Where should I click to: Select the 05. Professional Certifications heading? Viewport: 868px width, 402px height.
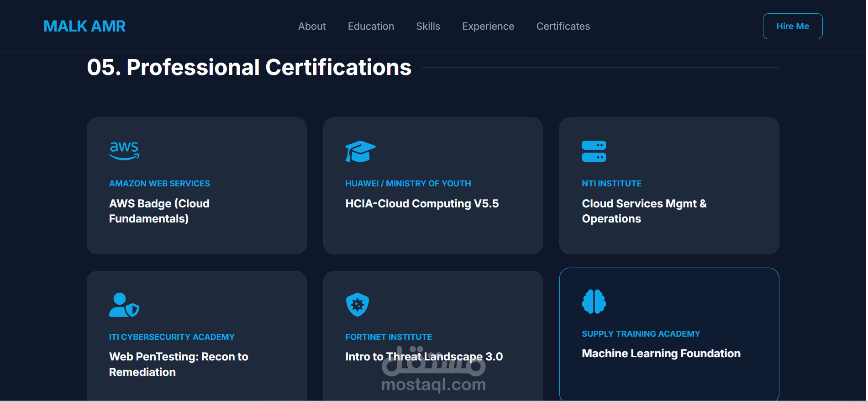click(249, 67)
